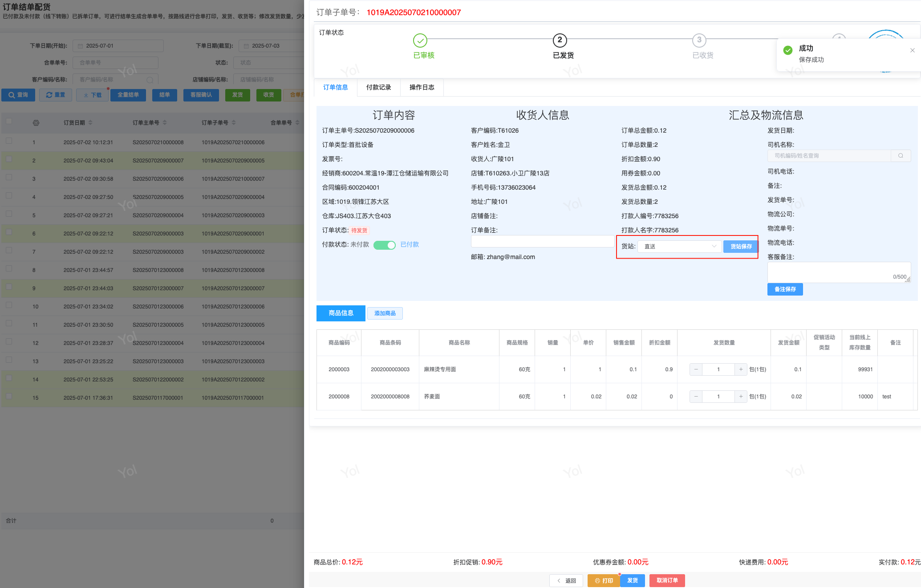Select all rows with header checkbox
This screenshot has width=921, height=588.
tap(9, 121)
